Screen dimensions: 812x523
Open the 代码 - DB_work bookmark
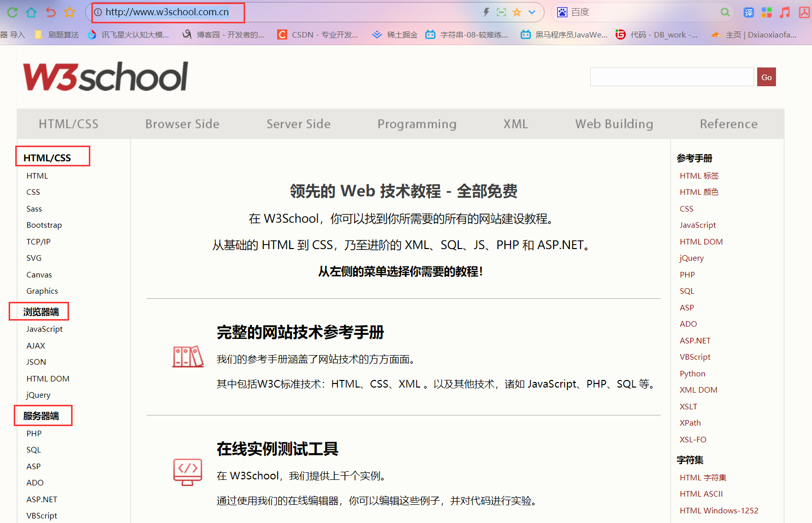tap(657, 34)
